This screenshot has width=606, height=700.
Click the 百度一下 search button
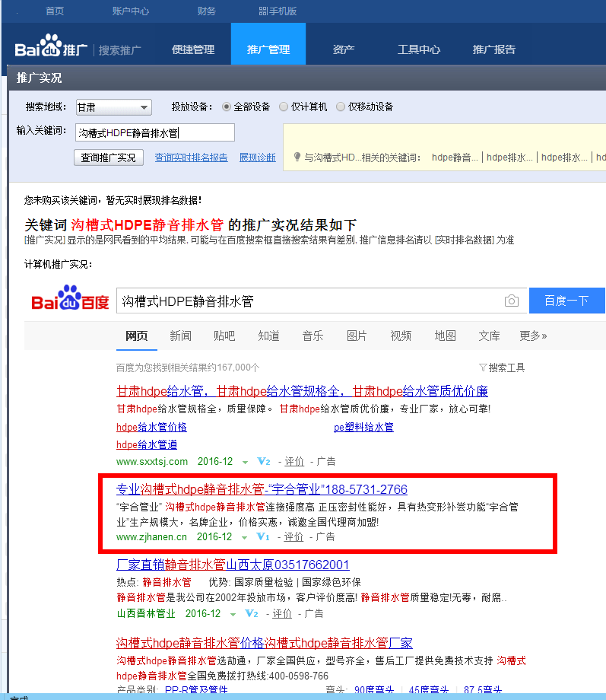(566, 301)
